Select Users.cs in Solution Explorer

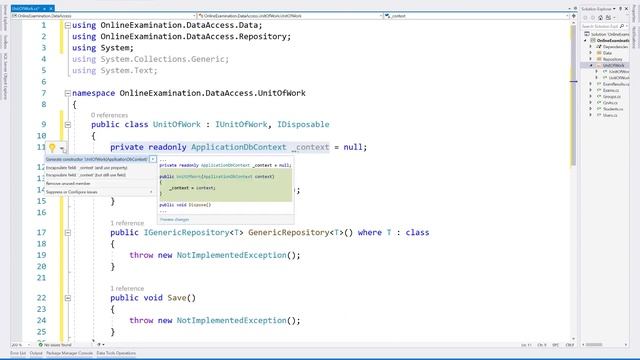click(607, 115)
